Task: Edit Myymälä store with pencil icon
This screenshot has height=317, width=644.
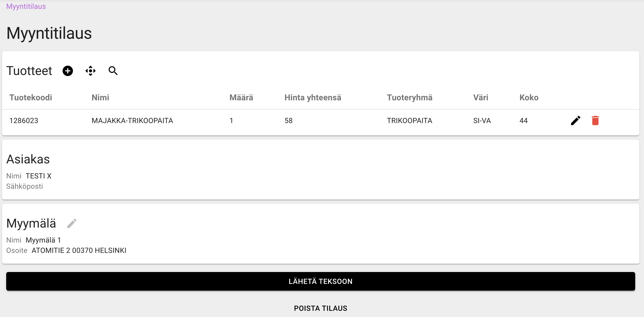Action: [72, 223]
